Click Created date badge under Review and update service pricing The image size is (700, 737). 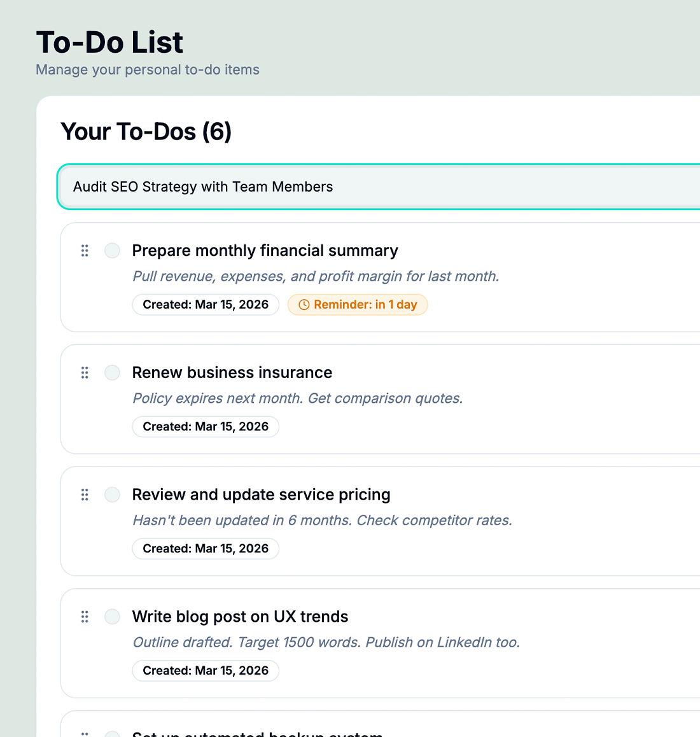(206, 549)
